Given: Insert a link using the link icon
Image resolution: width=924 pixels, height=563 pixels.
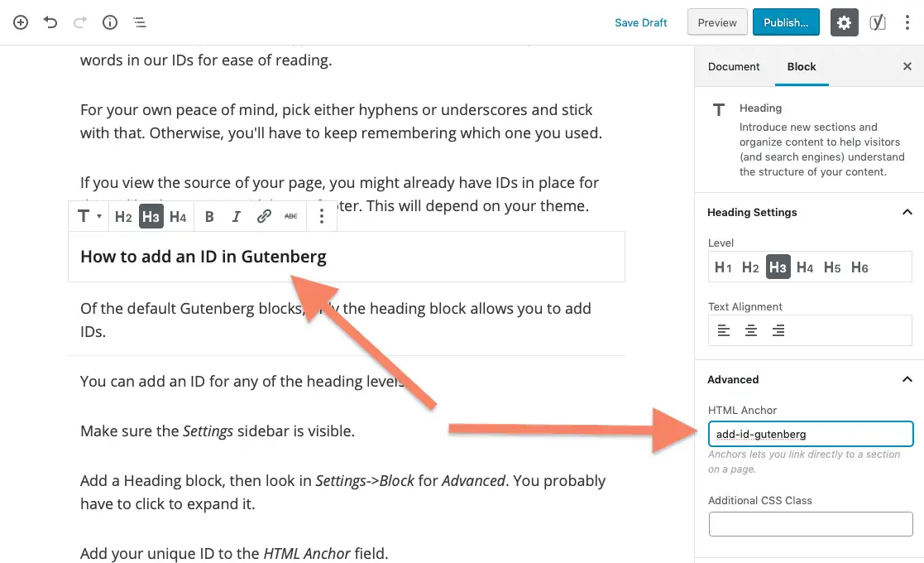Looking at the screenshot, I should tap(263, 216).
